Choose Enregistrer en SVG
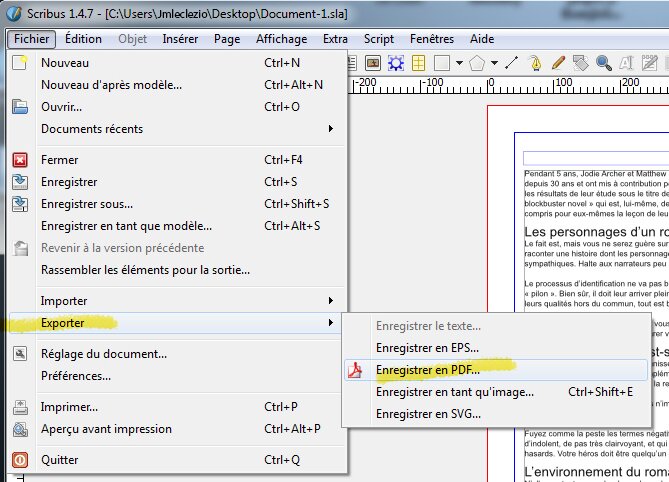Image resolution: width=669 pixels, height=482 pixels. tap(496, 414)
